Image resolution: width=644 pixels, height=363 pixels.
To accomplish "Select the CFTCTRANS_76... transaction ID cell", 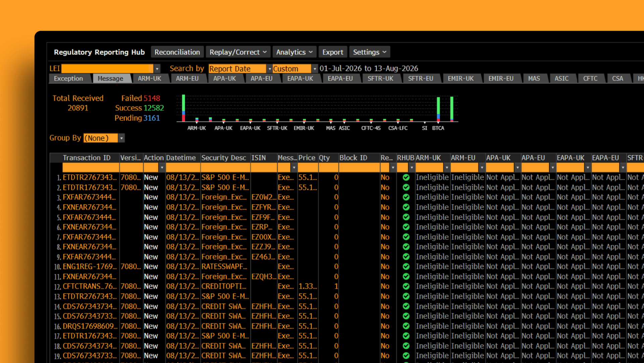I will (91, 286).
